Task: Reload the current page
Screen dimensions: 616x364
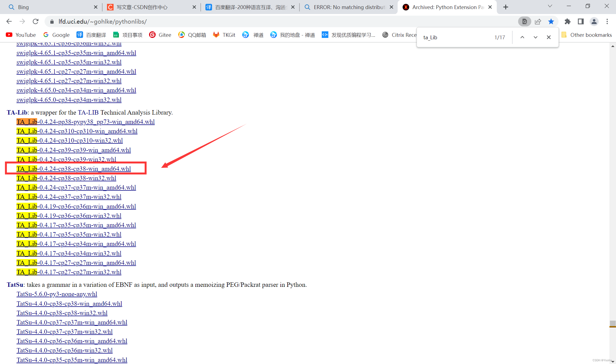Action: point(35,21)
